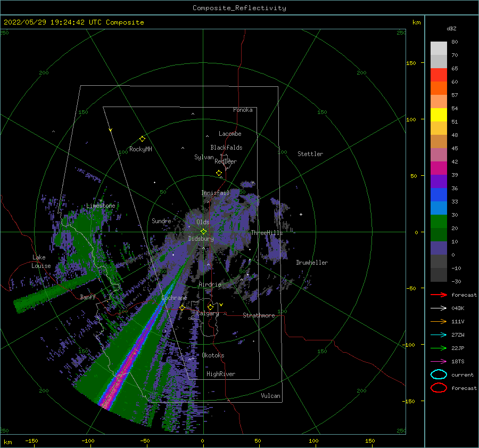Image resolution: width=479 pixels, height=448 pixels.
Task: Click the cyan 27ZW arrow legend icon
Action: [439, 335]
